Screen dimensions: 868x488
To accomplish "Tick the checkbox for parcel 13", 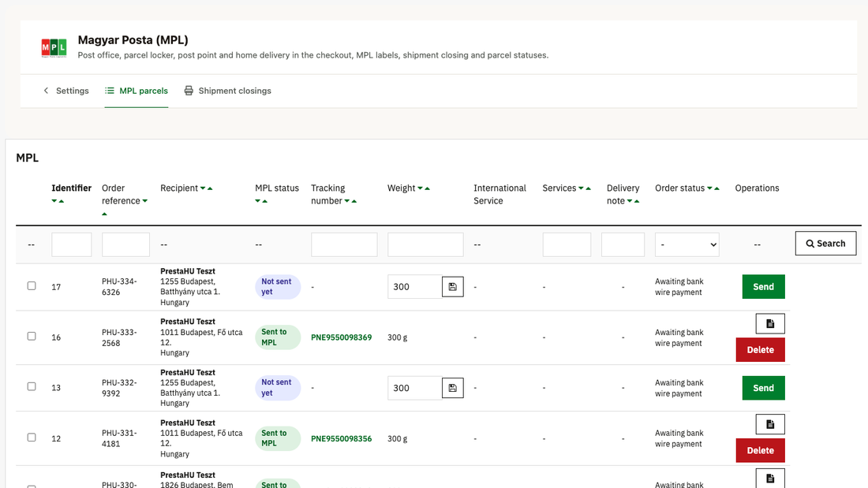I will [x=32, y=387].
